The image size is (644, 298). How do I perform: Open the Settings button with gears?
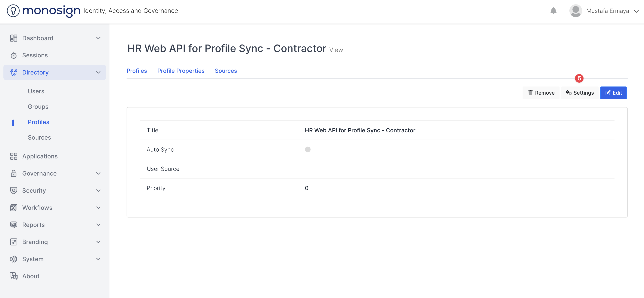tap(579, 93)
